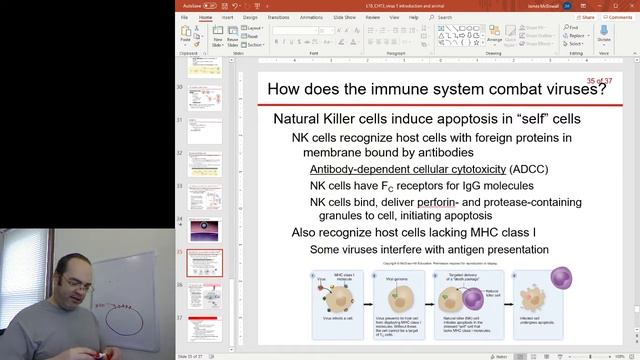Viewport: 640px width, 360px height.
Task: Select the right arrow shape
Action: (x=462, y=36)
